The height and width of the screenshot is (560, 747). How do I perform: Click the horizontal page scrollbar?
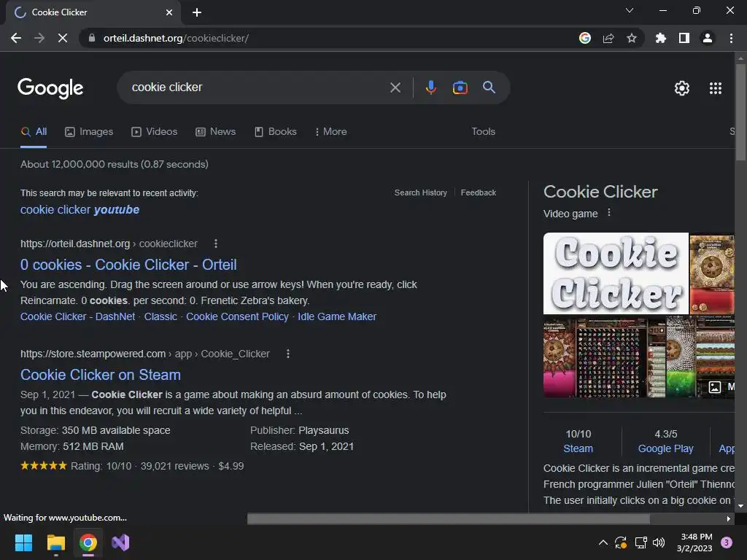(x=449, y=518)
